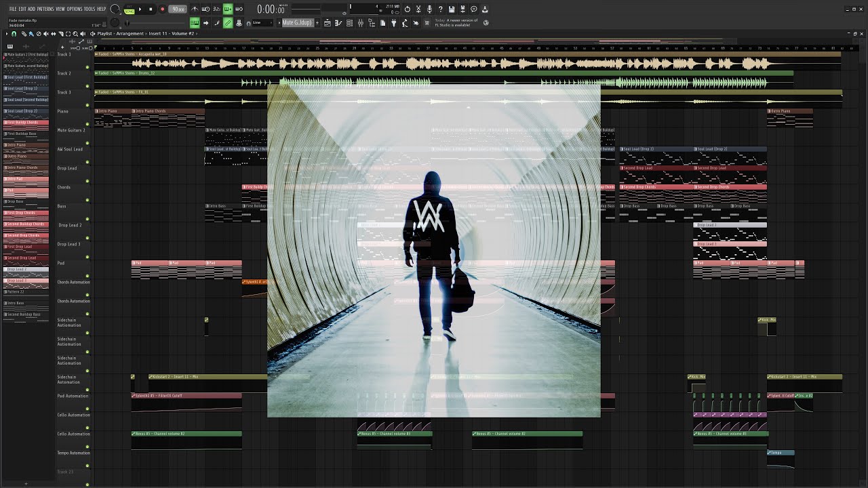The image size is (868, 488).
Task: Select the Playlist draw pencil tool
Action: [x=24, y=33]
